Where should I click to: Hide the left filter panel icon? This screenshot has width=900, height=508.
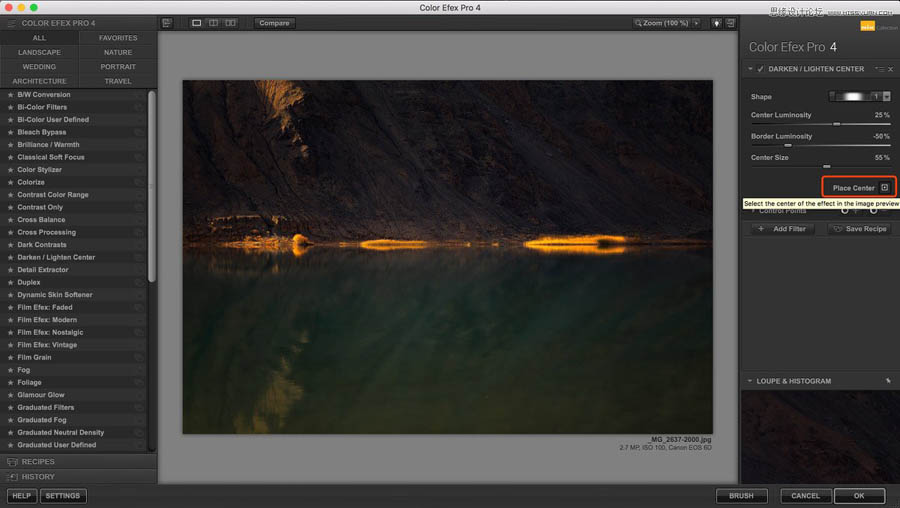tap(167, 23)
